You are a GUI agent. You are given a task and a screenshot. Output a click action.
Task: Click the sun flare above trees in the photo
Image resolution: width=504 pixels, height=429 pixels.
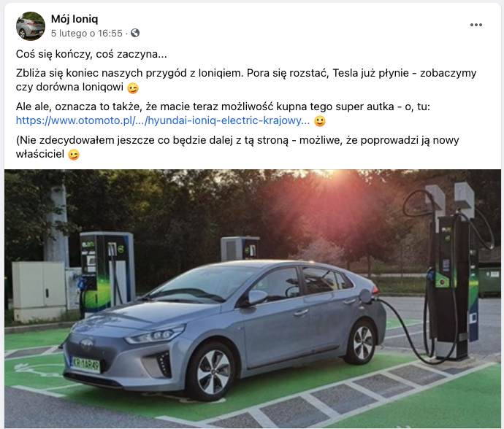(331, 178)
